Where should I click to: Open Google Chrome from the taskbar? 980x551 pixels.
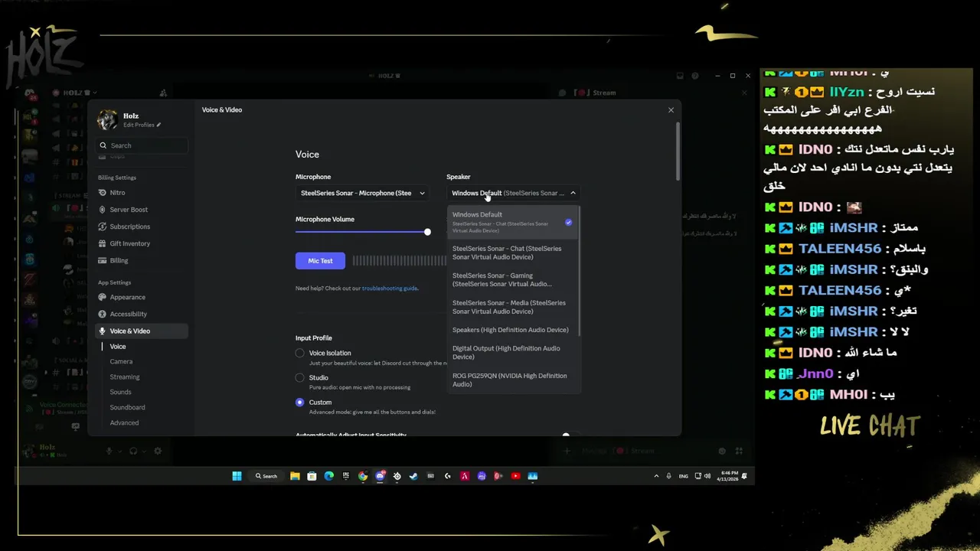(363, 476)
